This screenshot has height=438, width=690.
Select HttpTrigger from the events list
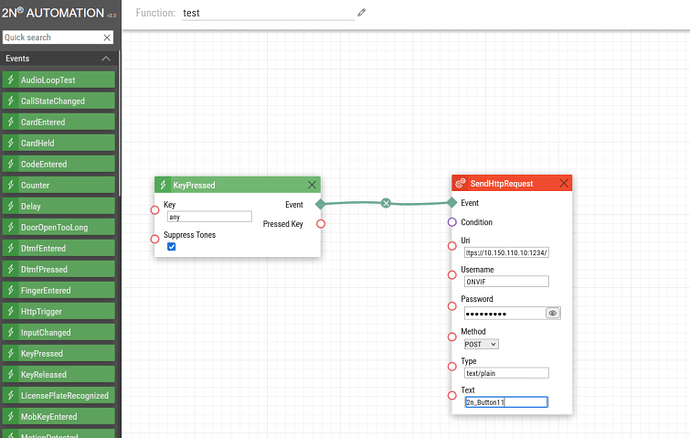60,312
